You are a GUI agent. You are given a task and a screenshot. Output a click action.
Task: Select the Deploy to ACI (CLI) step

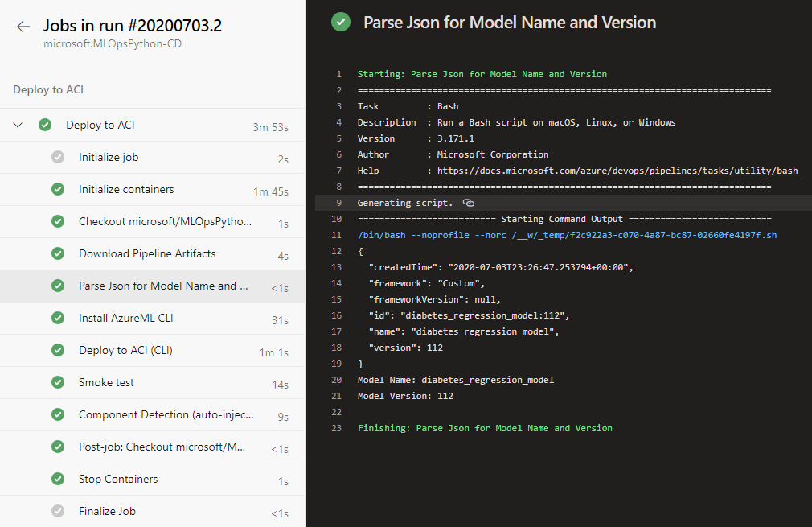pyautogui.click(x=125, y=350)
